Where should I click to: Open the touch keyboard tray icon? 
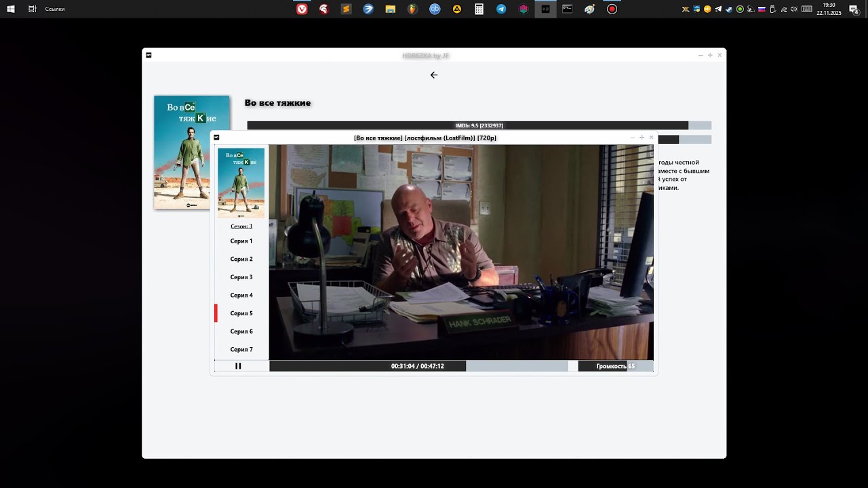point(806,9)
